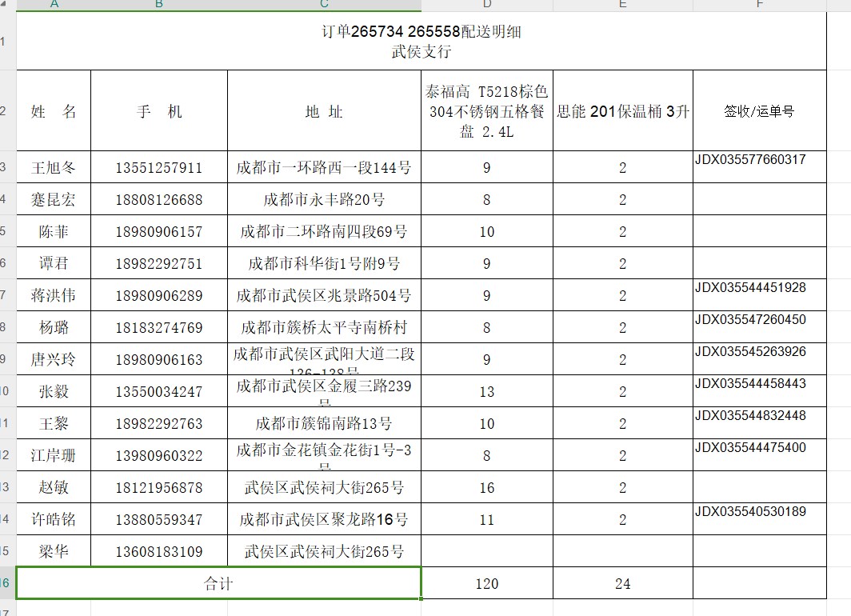
Task: Click the name cell 唐兴玲
Action: coord(54,359)
